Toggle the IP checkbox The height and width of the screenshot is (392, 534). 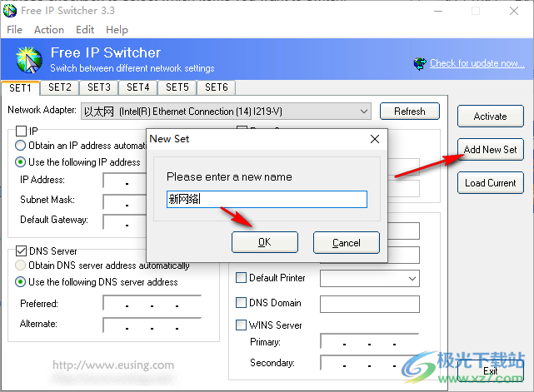(x=21, y=131)
